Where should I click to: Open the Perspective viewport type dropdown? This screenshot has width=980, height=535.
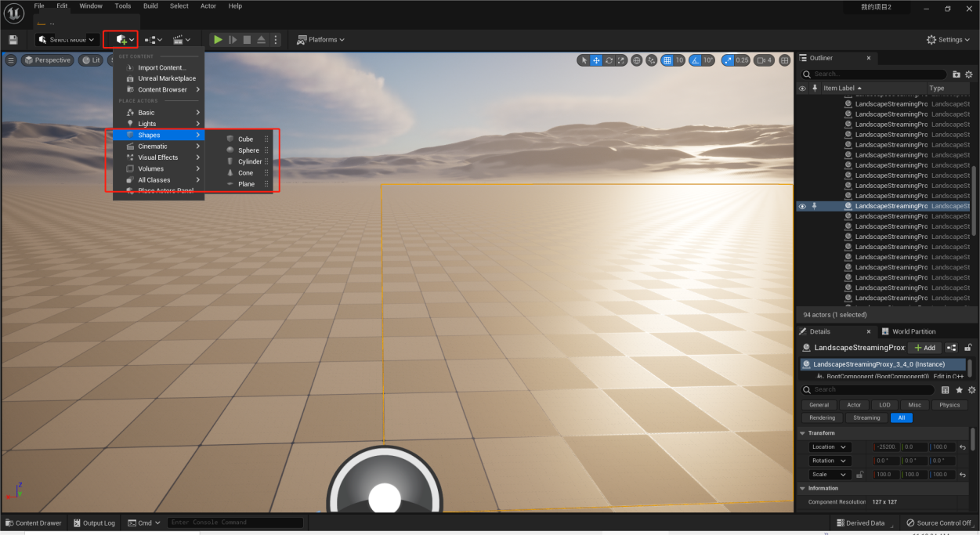click(x=47, y=60)
